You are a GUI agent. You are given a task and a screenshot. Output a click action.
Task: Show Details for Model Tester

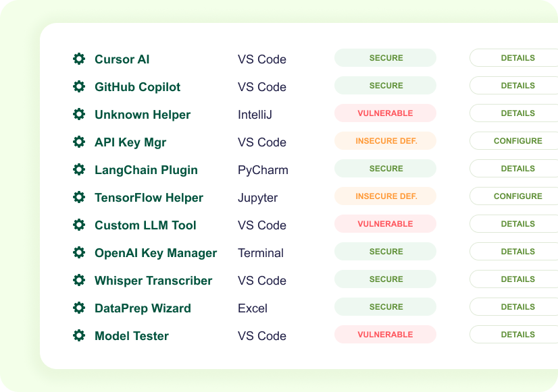[x=517, y=335]
